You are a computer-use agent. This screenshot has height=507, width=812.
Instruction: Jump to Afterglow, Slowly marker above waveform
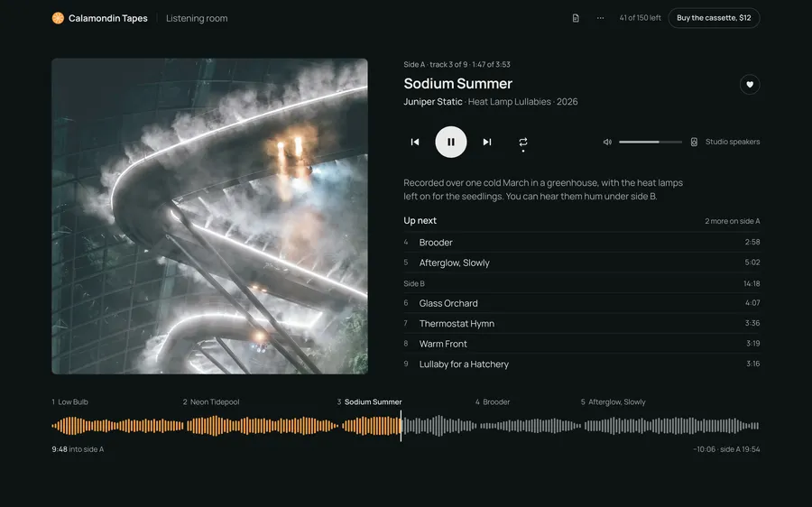(x=614, y=401)
